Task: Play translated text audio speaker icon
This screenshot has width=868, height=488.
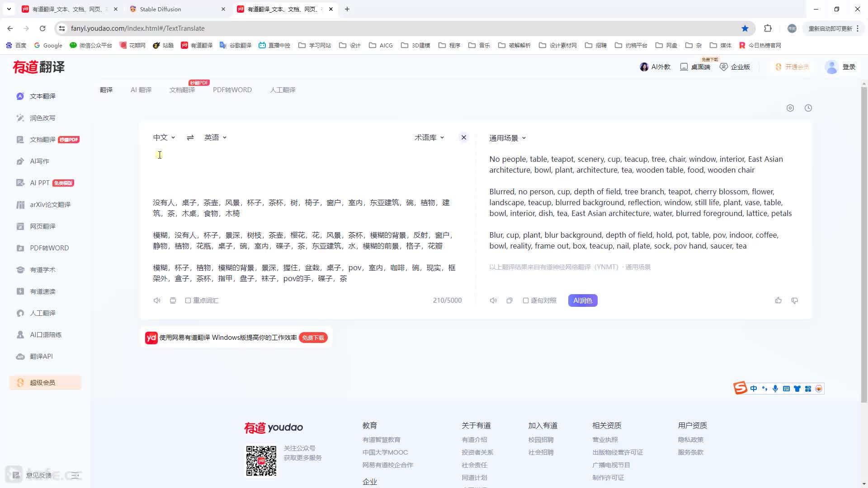Action: click(493, 300)
